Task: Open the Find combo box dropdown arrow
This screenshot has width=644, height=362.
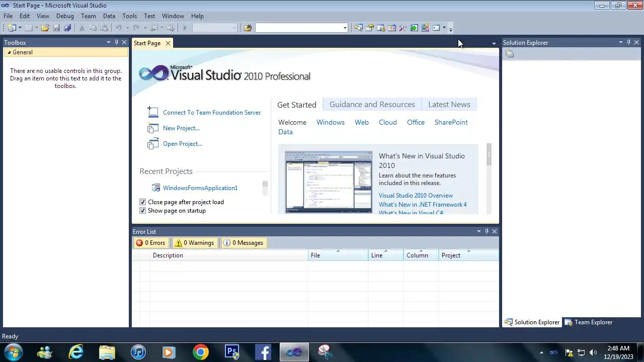Action: (x=345, y=28)
